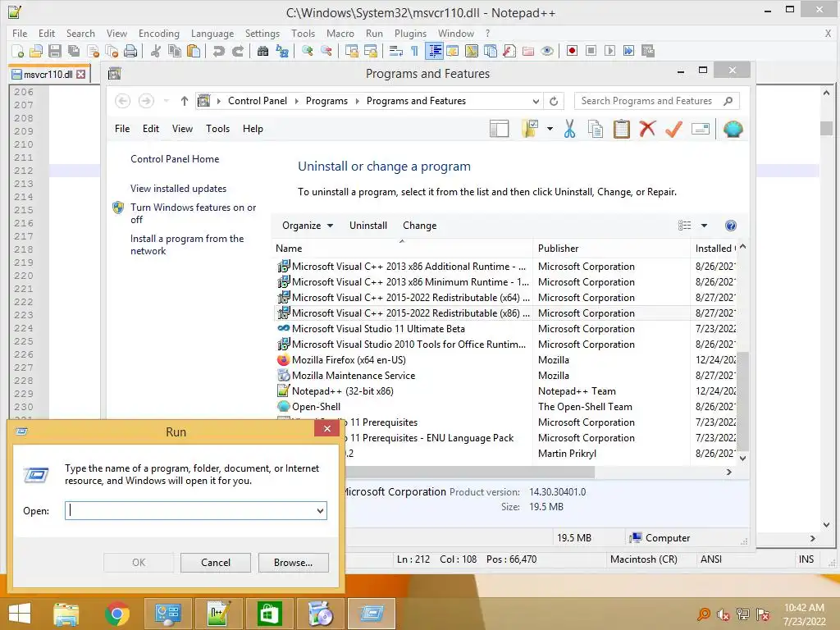Click the Replace icon in Notepad++ toolbar

pyautogui.click(x=282, y=51)
